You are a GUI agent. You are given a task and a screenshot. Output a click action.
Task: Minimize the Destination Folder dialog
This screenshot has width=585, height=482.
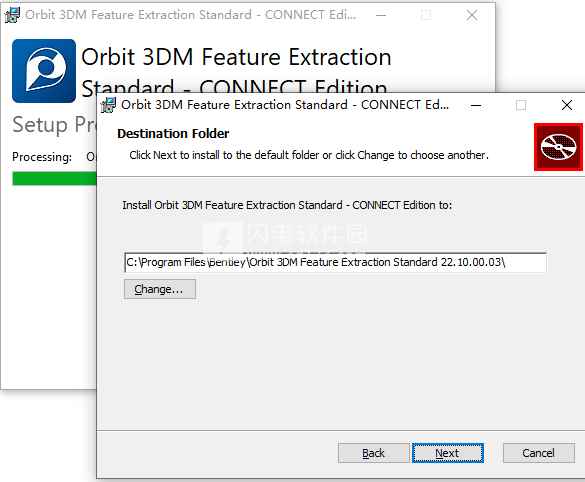tap(476, 105)
